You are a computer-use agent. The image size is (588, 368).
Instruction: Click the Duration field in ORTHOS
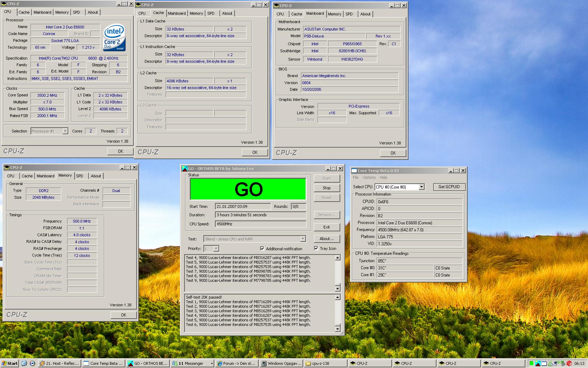tap(261, 215)
